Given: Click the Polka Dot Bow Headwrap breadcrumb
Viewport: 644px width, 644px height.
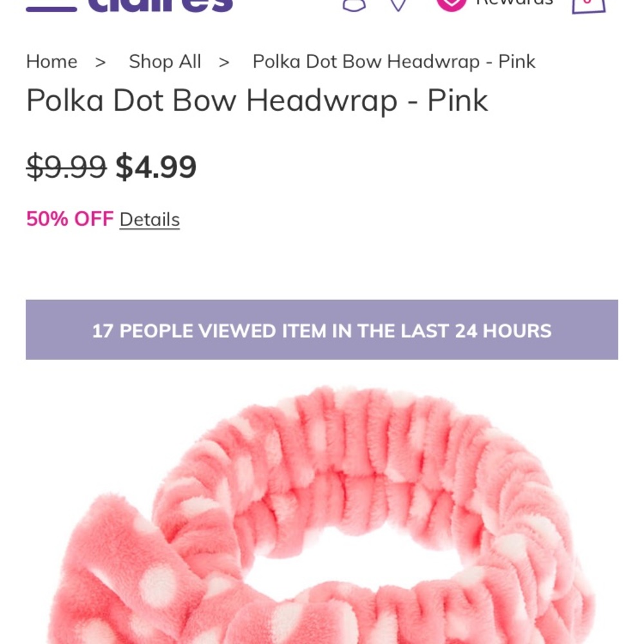Looking at the screenshot, I should [x=394, y=62].
